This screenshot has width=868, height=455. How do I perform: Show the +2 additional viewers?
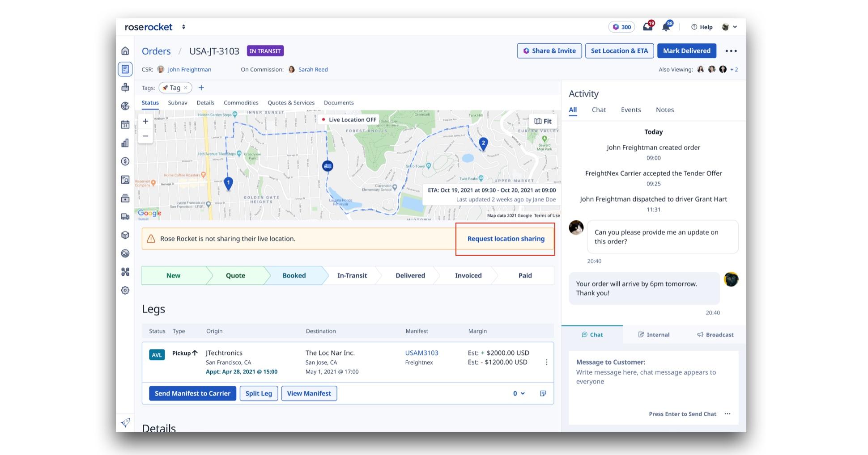pyautogui.click(x=734, y=69)
